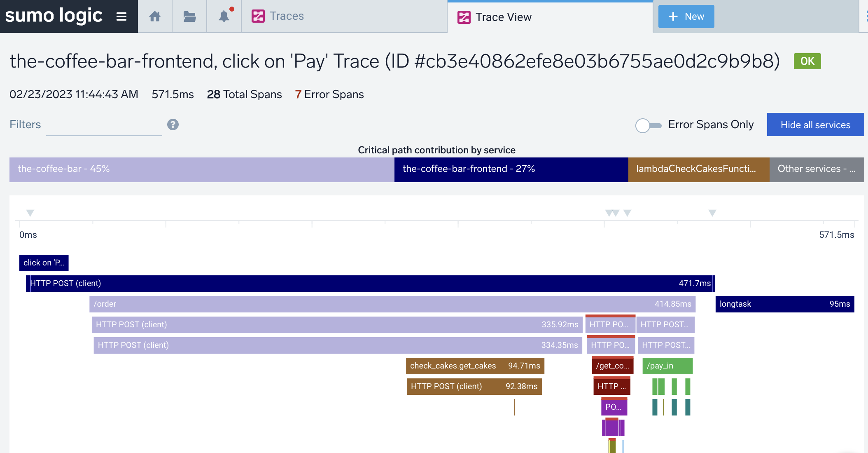Screen dimensions: 868x453
Task: Open the longtask 95ms span
Action: pos(784,304)
